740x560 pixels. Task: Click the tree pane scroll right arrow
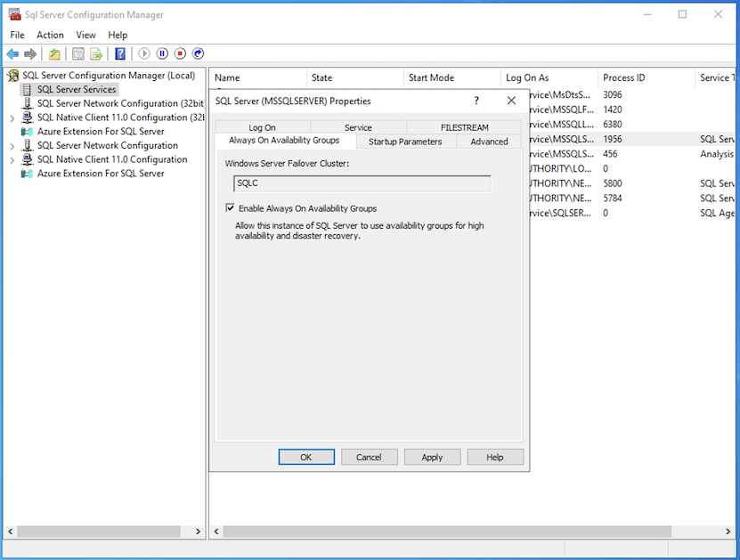click(199, 532)
